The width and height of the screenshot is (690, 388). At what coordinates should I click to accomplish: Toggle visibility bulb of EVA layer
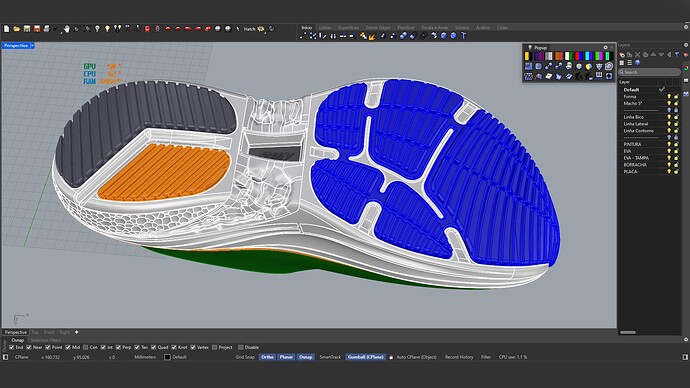pos(669,151)
